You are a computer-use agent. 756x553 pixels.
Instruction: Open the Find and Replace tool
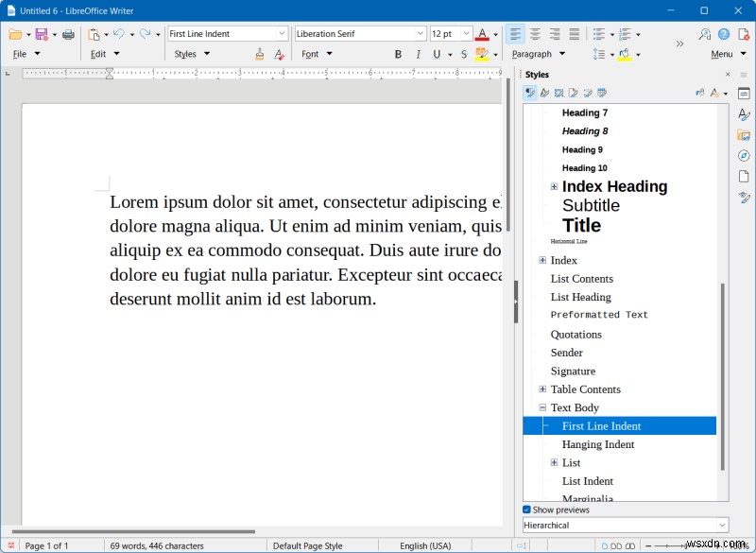click(x=703, y=33)
